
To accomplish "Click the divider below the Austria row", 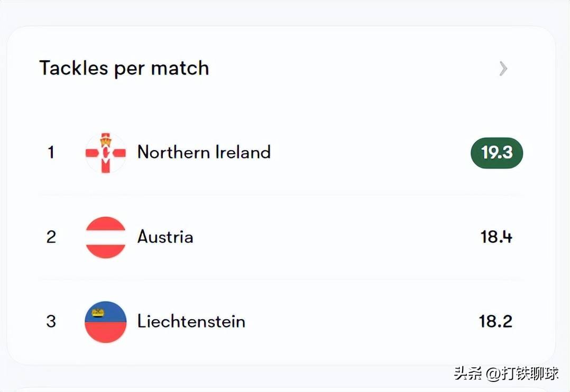I will (280, 279).
